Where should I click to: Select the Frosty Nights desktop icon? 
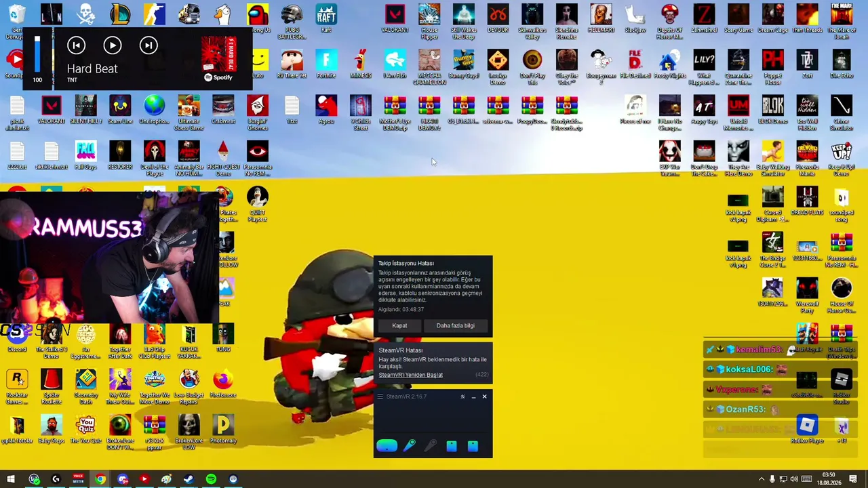[669, 64]
